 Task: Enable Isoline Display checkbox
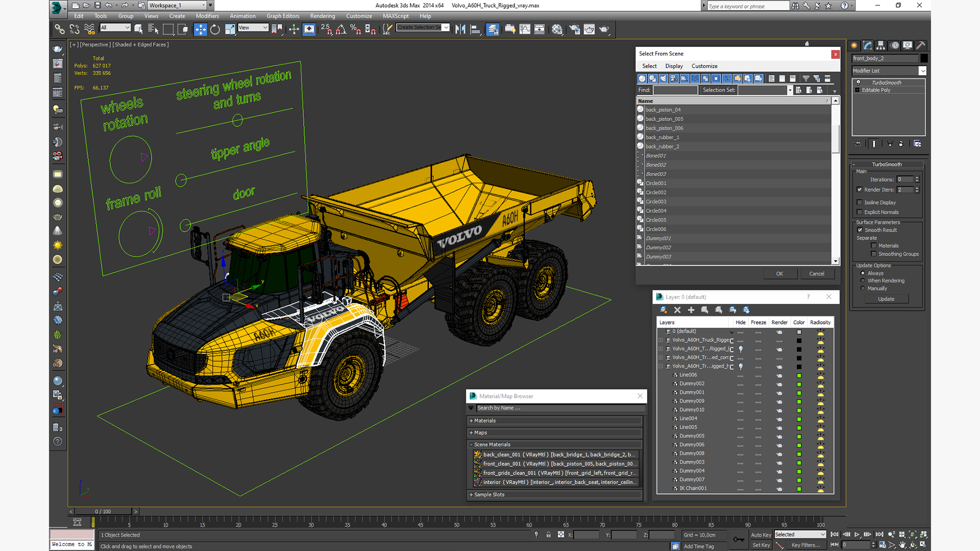click(x=860, y=203)
